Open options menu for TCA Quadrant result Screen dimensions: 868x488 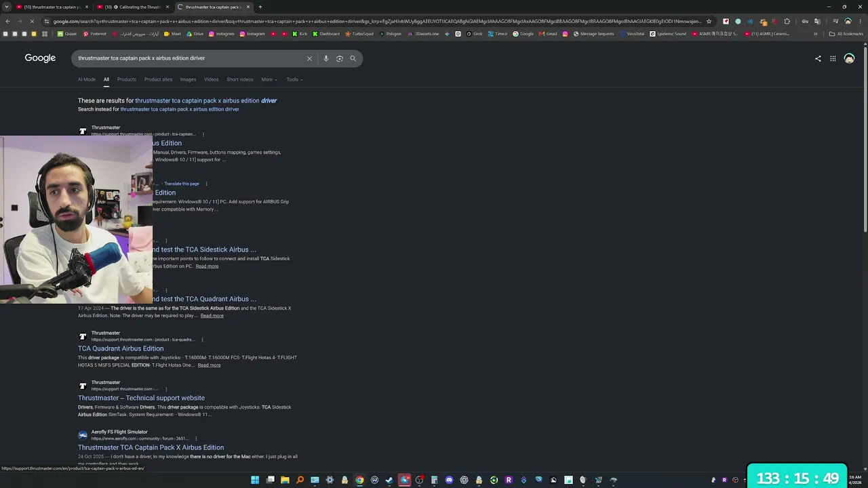(x=202, y=340)
